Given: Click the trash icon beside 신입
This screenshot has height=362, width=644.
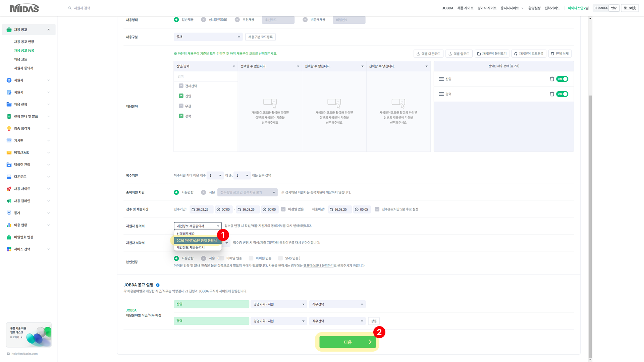Looking at the screenshot, I should [x=552, y=79].
